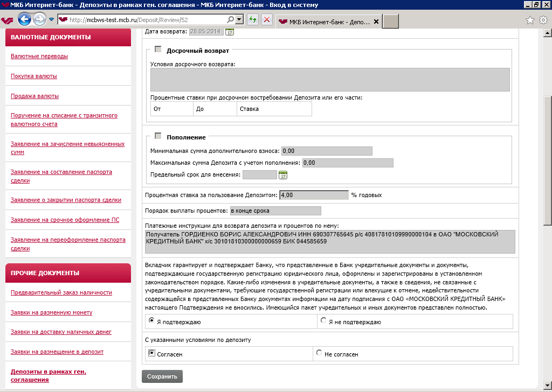This screenshot has height=392, width=552.
Task: Open the Продажа валюты link
Action: [x=34, y=96]
